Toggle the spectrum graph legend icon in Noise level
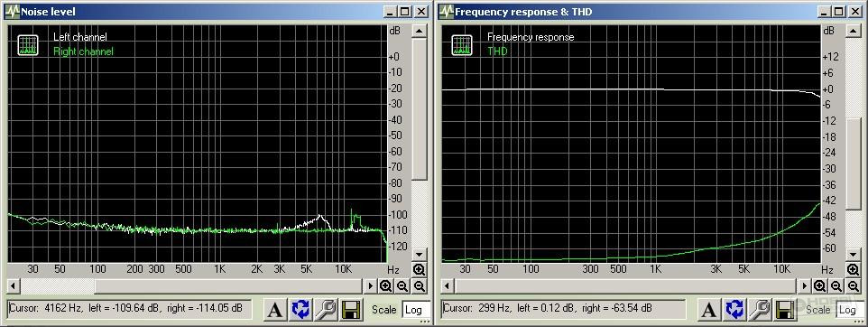Viewport: 868px width, 327px height. click(x=28, y=45)
